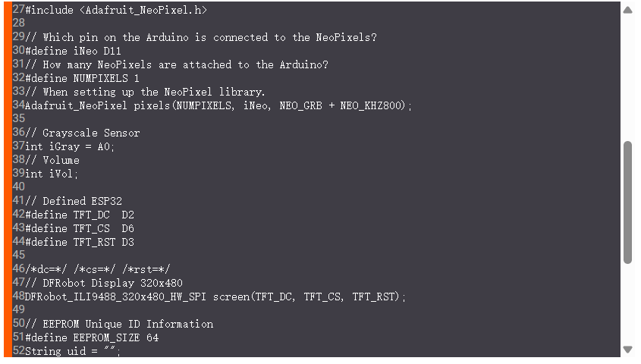
Task: Click the '#define EEPROM_SIZE 64' line
Action: (92, 337)
